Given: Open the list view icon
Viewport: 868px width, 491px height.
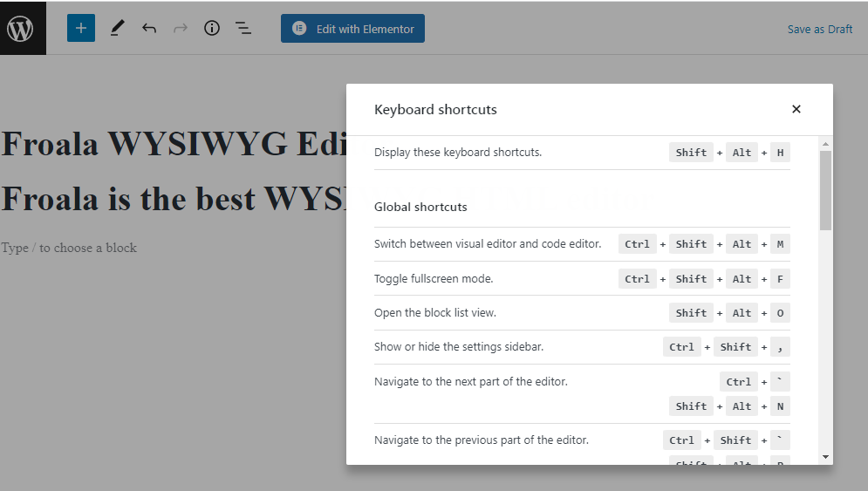Looking at the screenshot, I should (243, 28).
